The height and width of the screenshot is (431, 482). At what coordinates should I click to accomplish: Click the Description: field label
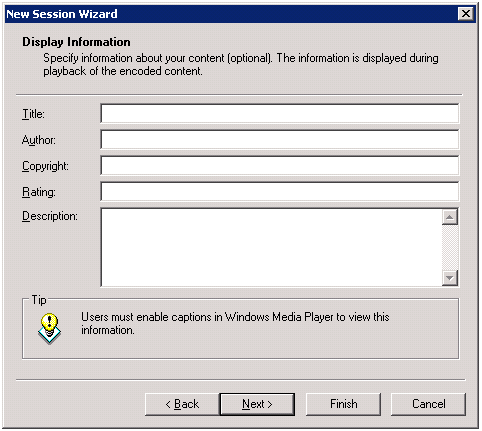point(50,216)
